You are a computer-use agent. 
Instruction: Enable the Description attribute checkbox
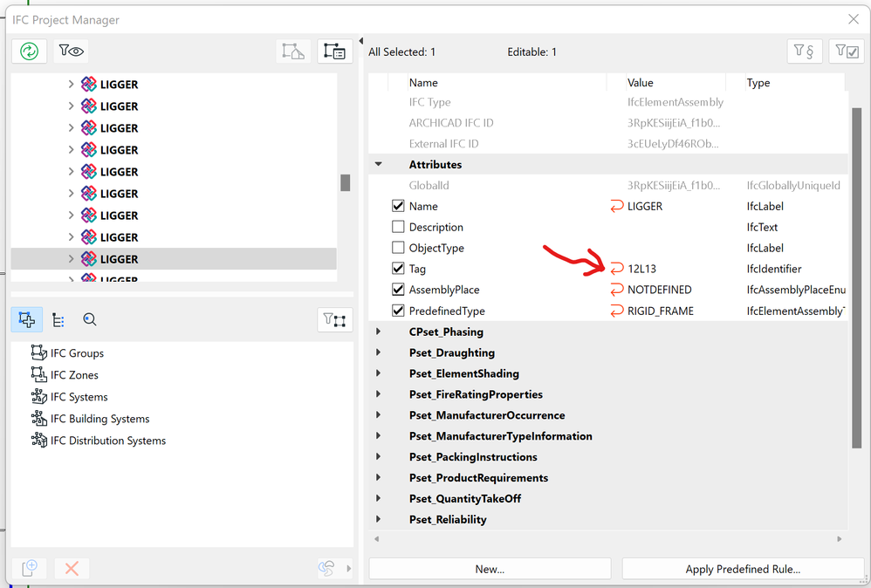[x=398, y=227]
